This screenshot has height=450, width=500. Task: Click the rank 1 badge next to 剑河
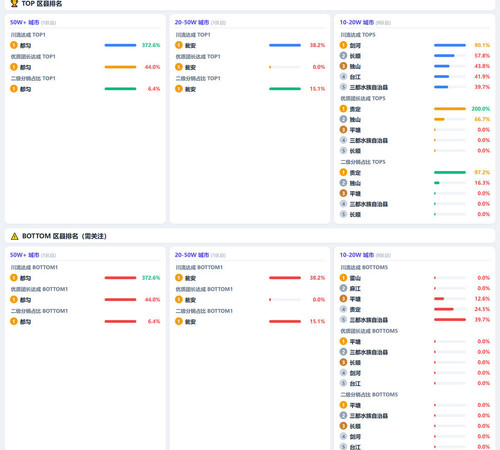pyautogui.click(x=343, y=45)
